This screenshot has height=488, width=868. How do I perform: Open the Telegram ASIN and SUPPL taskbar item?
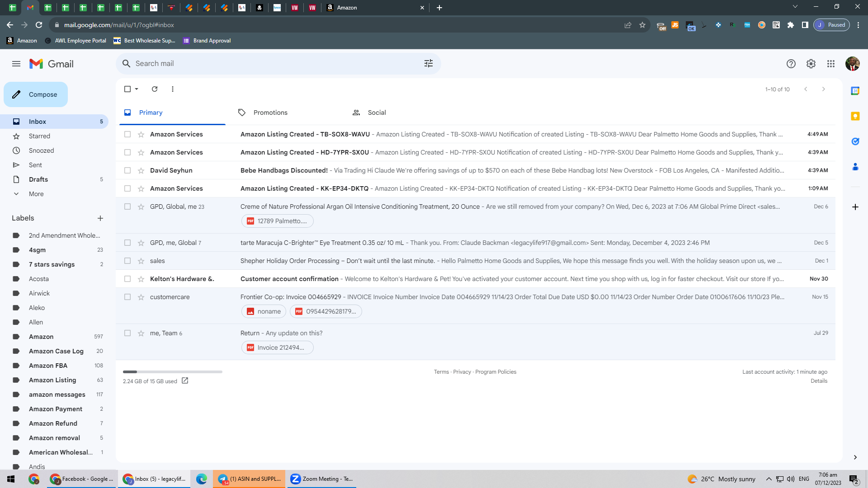(x=250, y=479)
